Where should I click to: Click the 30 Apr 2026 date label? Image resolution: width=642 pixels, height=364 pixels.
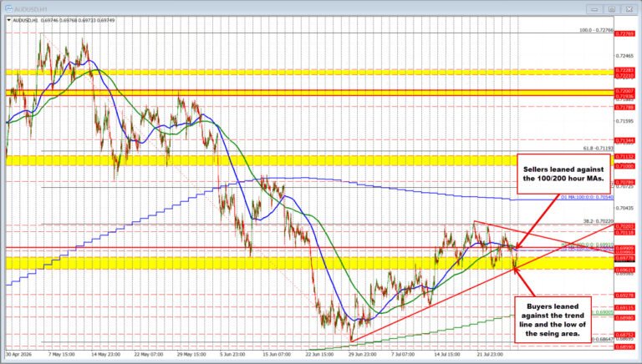[19, 354]
